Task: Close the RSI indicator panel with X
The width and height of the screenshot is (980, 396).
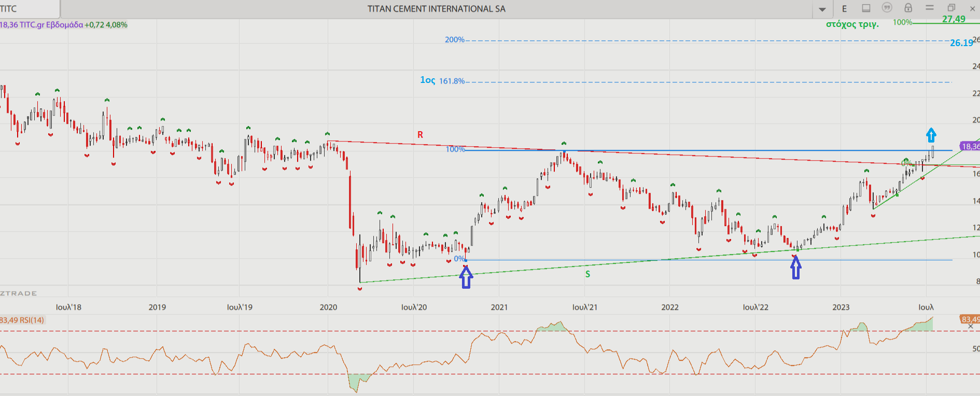Action: pyautogui.click(x=971, y=327)
